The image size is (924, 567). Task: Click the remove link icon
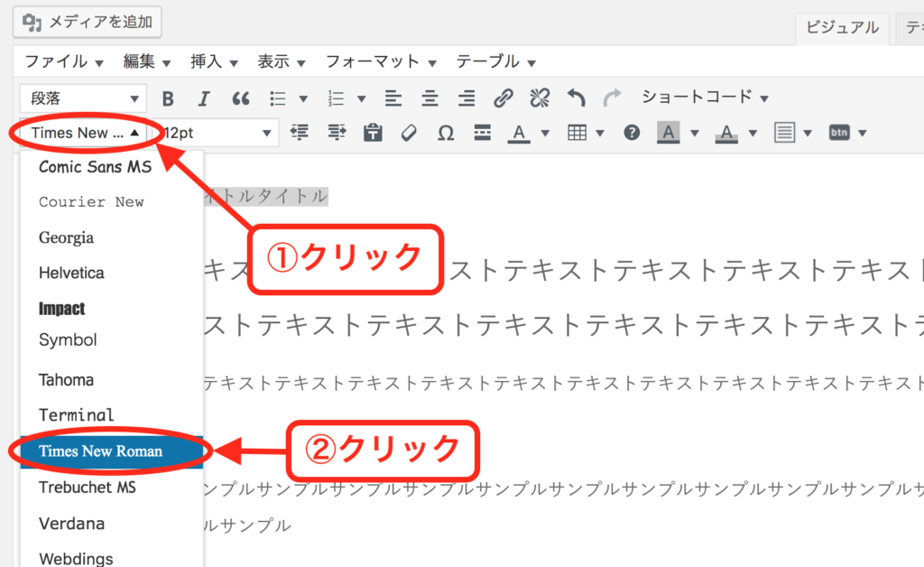(x=540, y=98)
